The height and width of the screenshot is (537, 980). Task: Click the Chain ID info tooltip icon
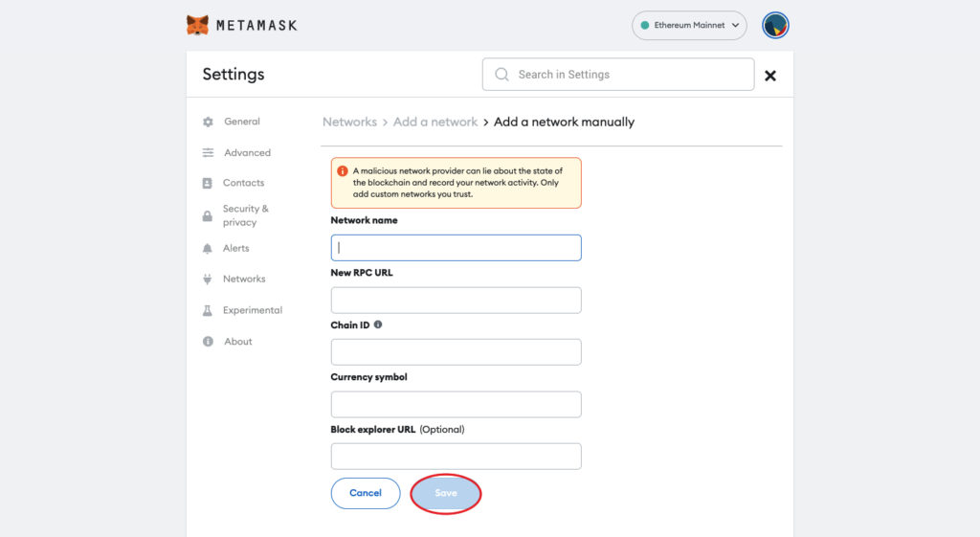[x=378, y=324]
